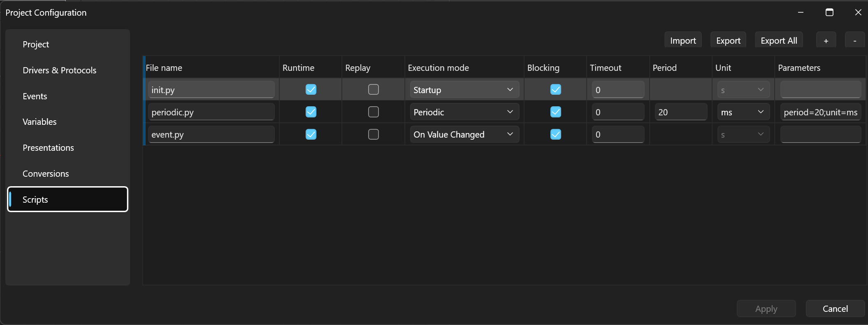Viewport: 868px width, 325px height.
Task: Go to the Project section
Action: [68, 44]
